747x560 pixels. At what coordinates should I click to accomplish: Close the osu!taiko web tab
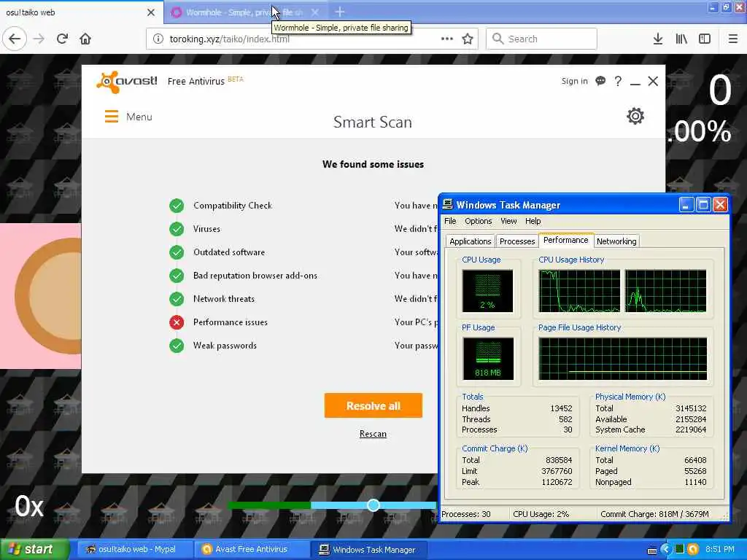coord(151,12)
